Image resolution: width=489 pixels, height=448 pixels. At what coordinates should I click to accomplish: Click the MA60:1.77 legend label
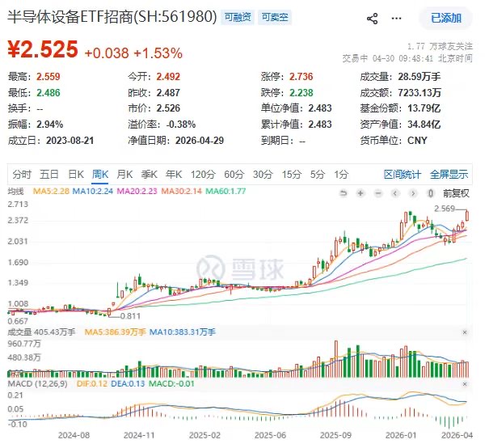[x=226, y=191]
